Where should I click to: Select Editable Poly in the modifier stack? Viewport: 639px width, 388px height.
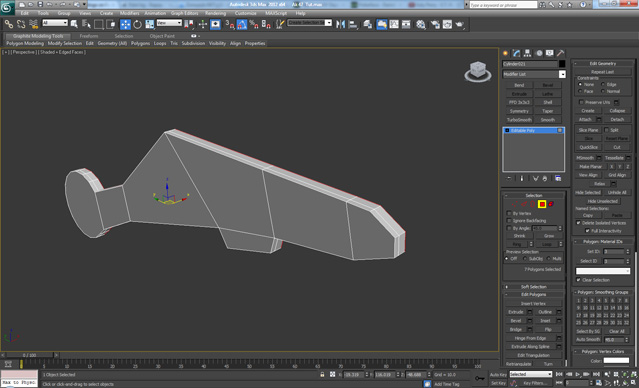pos(533,130)
